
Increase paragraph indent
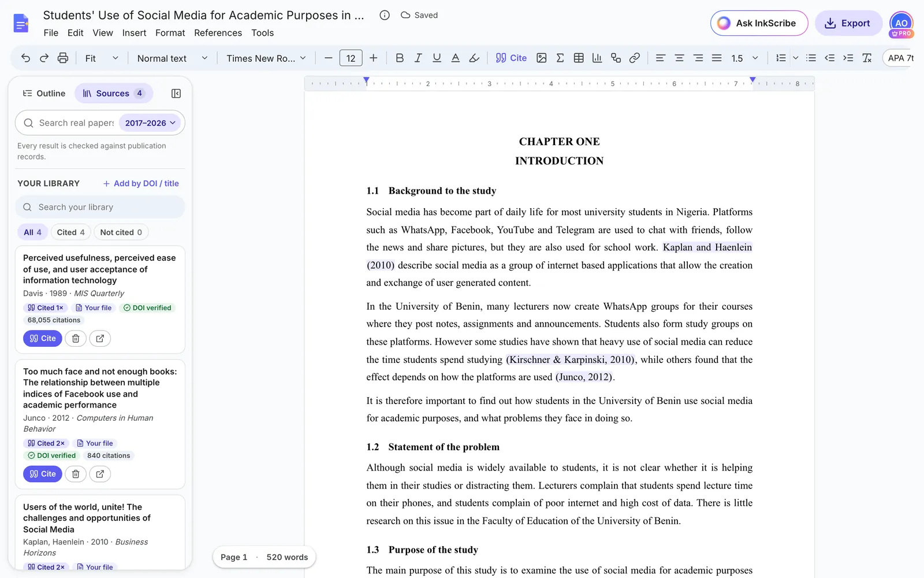point(848,58)
